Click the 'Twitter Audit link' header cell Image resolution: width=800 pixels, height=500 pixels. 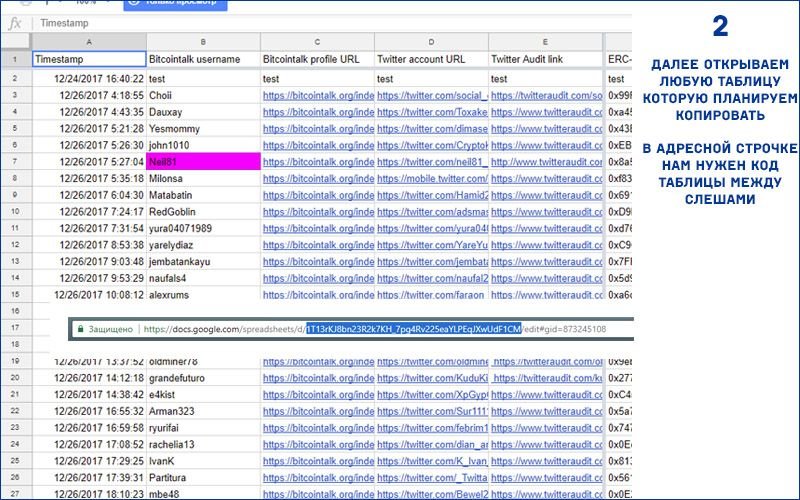(x=545, y=59)
